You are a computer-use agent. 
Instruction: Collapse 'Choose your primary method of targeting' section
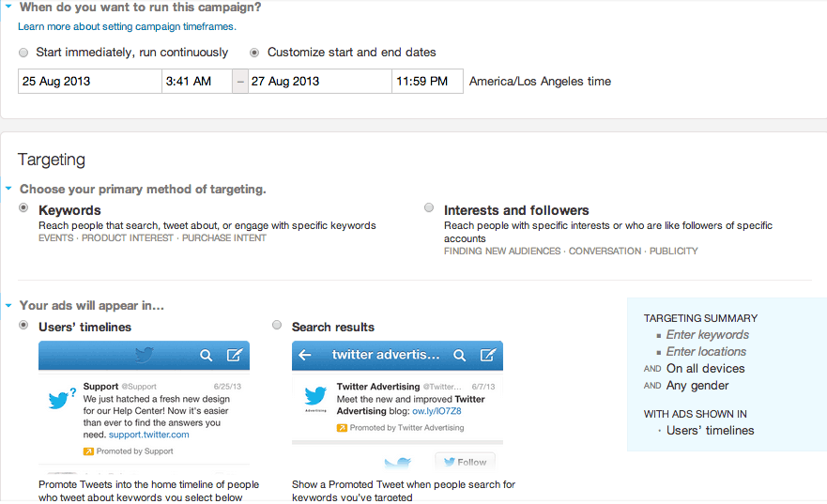coord(8,189)
